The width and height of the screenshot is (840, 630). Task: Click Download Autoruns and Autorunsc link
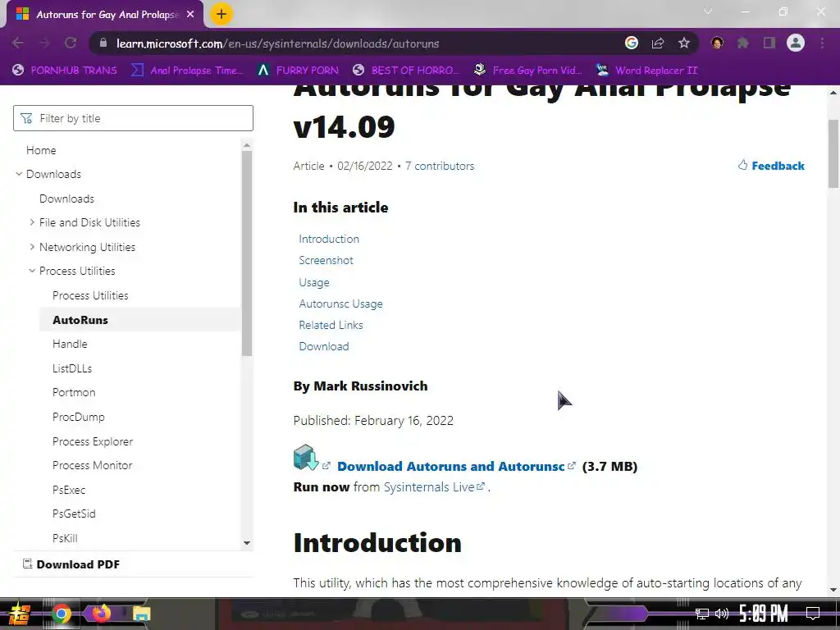click(x=450, y=466)
